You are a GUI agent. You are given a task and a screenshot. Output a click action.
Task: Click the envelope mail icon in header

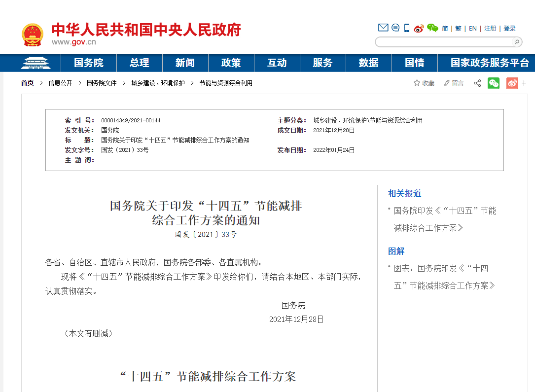click(x=383, y=28)
